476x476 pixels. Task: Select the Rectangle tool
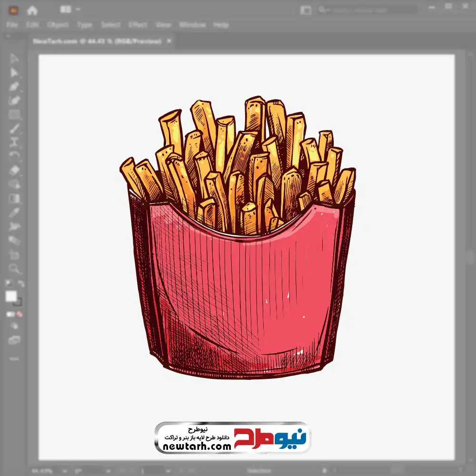click(14, 114)
